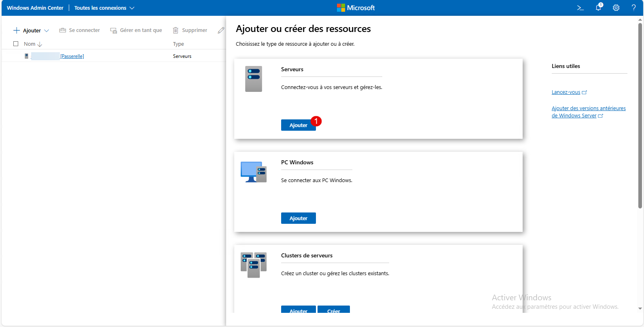Click the Clusters de serveurs icon
This screenshot has width=644, height=327.
[254, 265]
